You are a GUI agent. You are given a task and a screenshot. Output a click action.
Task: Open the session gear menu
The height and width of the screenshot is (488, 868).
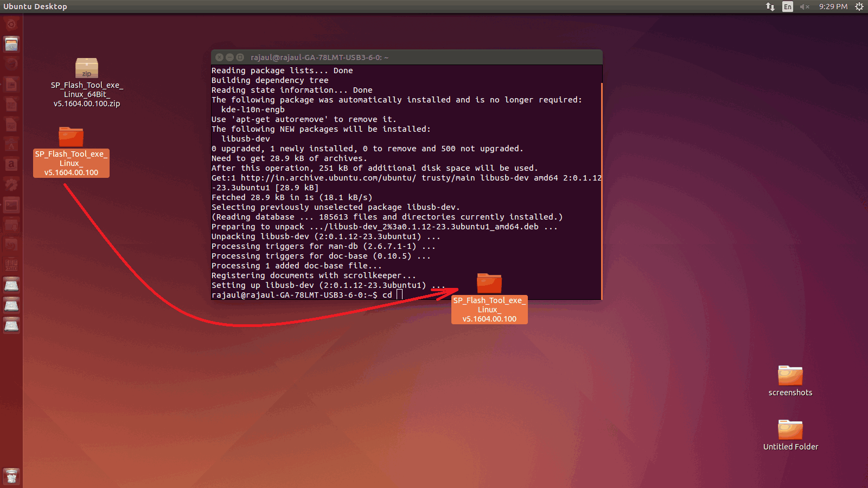coord(860,7)
